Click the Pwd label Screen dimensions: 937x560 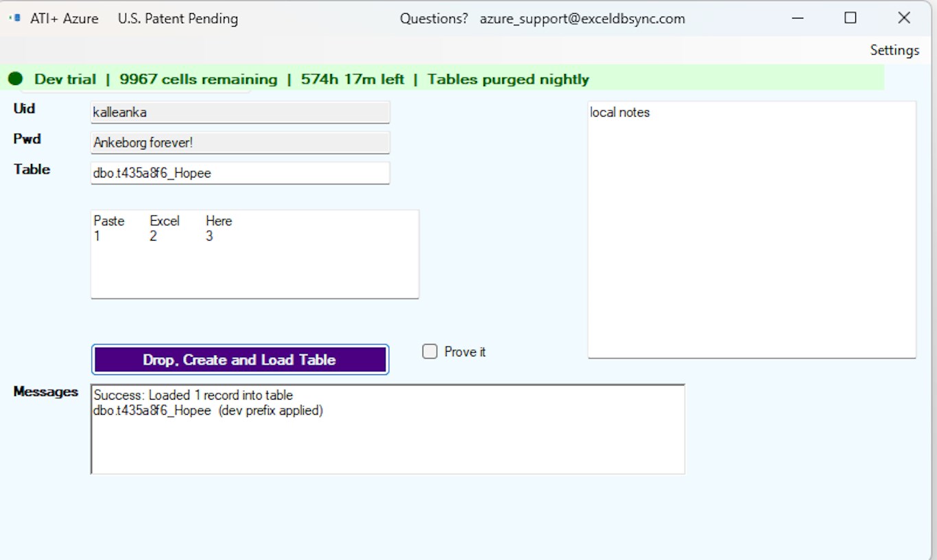[27, 138]
